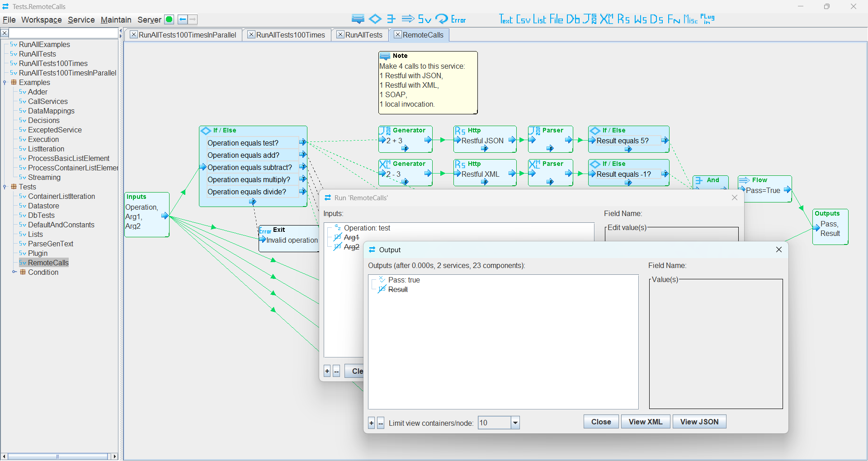Viewport: 868px width, 461px height.
Task: Select the Pass: true output node
Action: 403,280
